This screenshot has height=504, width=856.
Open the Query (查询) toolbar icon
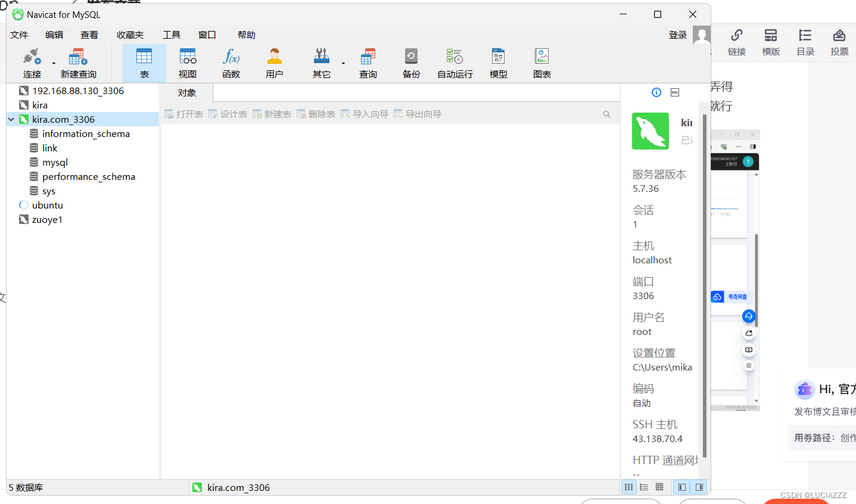point(368,63)
